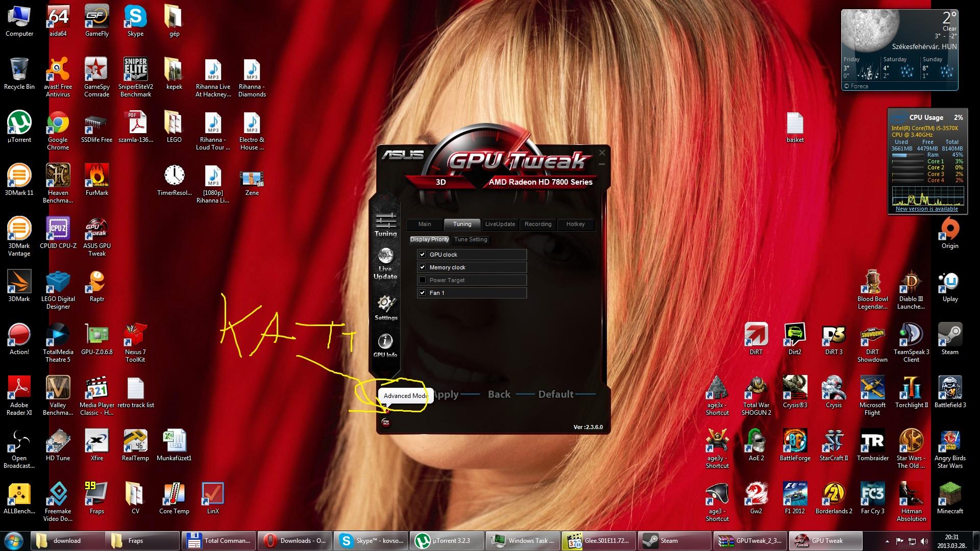
Task: Open the Tuning sidebar section in GPU Tweak
Action: tap(385, 224)
